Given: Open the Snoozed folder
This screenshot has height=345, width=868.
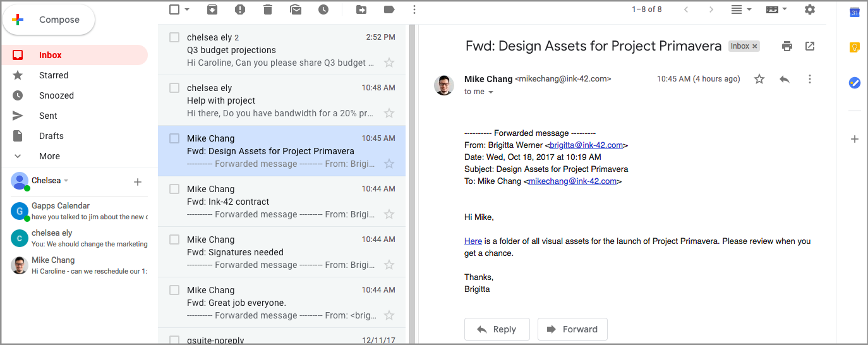Looking at the screenshot, I should point(75,95).
